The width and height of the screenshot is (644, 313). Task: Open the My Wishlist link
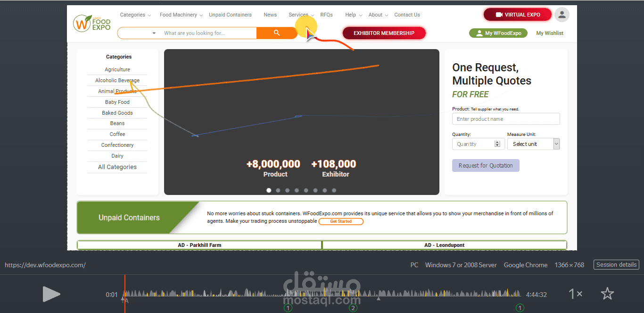coord(550,33)
